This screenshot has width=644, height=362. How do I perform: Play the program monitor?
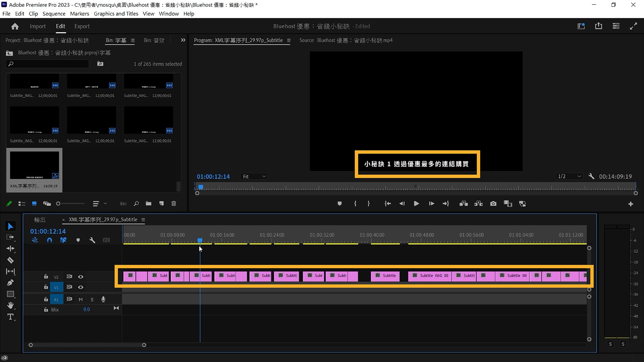(416, 203)
